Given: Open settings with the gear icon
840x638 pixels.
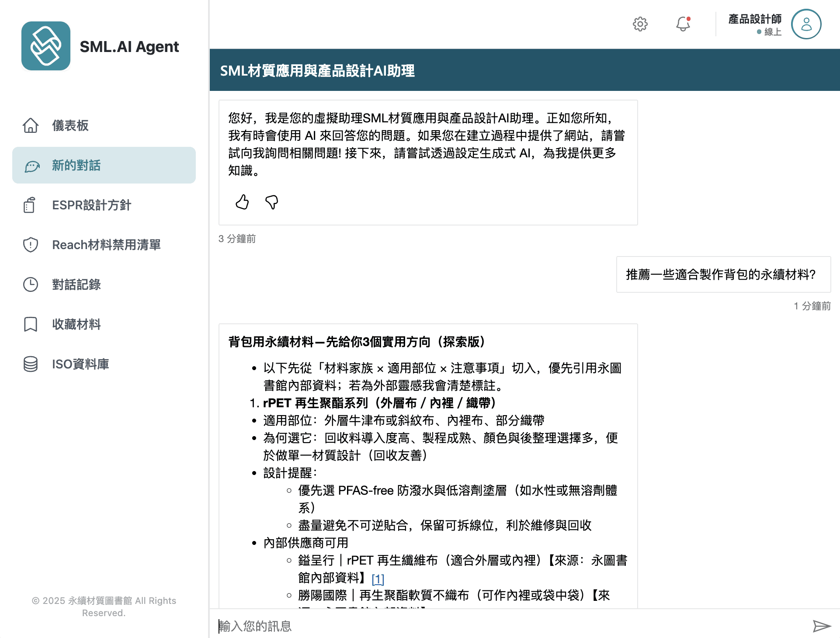Looking at the screenshot, I should [640, 24].
